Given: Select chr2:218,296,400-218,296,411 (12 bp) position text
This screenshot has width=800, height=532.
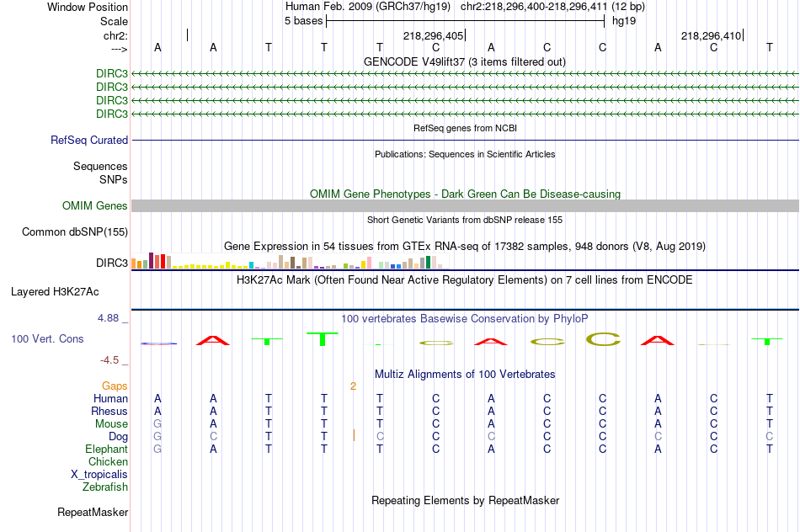Looking at the screenshot, I should click(x=552, y=7).
